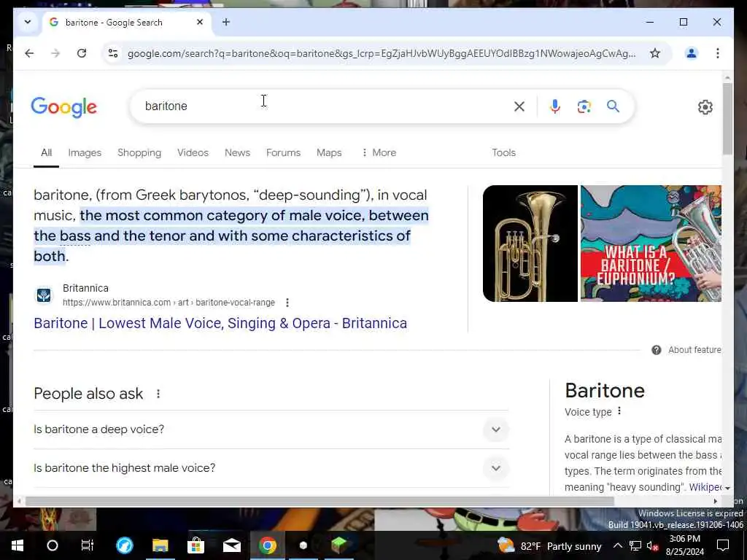Viewport: 747px width, 560px height.
Task: Open People also ask options menu
Action: click(158, 394)
